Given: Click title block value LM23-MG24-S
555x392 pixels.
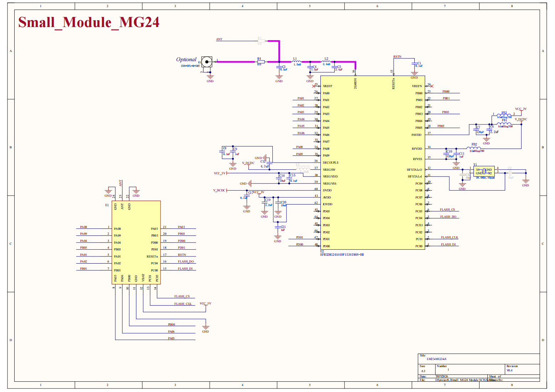Looking at the screenshot, I should coord(436,359).
